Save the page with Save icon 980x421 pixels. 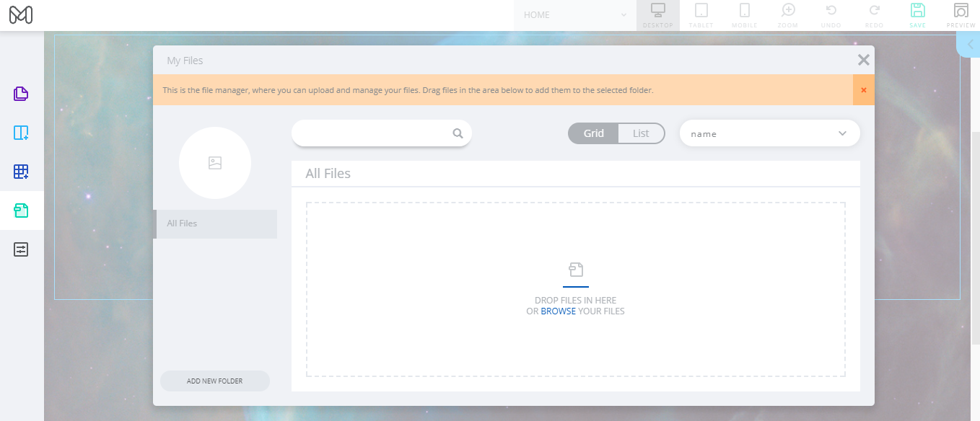pyautogui.click(x=917, y=15)
